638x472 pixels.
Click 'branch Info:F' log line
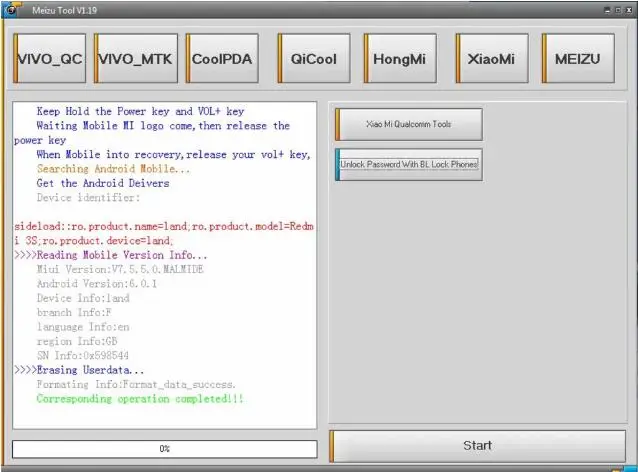tap(74, 312)
